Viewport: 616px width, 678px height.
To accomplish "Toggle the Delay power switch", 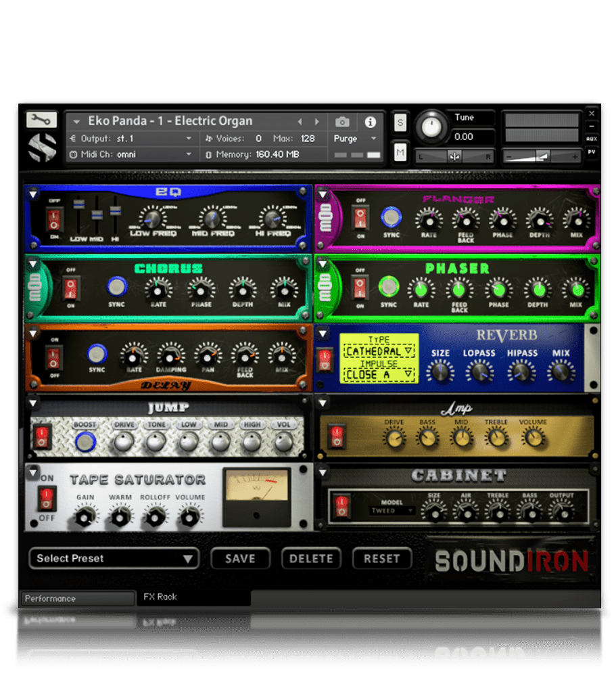I will (53, 357).
